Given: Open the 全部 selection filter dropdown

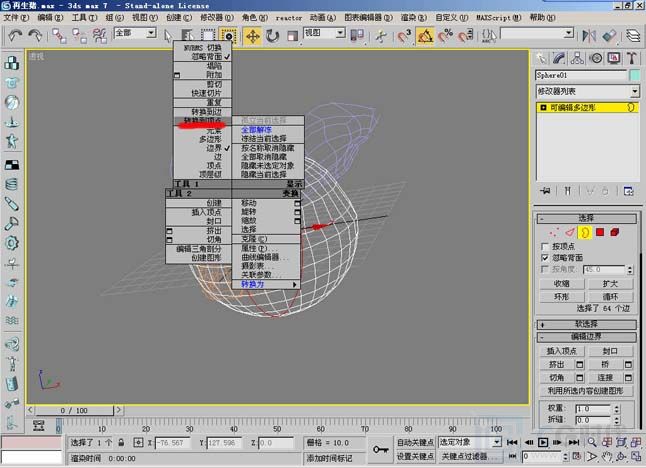Looking at the screenshot, I should 151,33.
